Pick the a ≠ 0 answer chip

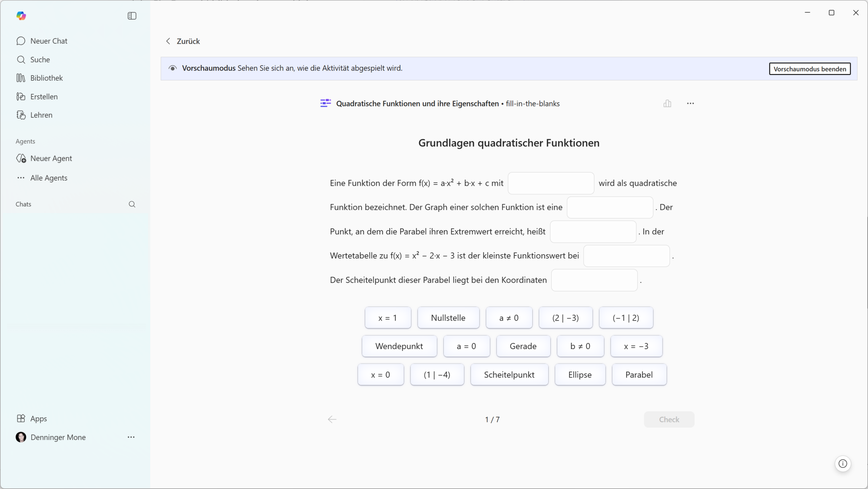tap(509, 318)
